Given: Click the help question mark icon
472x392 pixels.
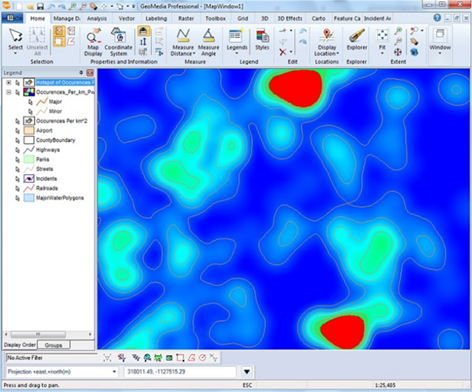Looking at the screenshot, I should [x=437, y=18].
